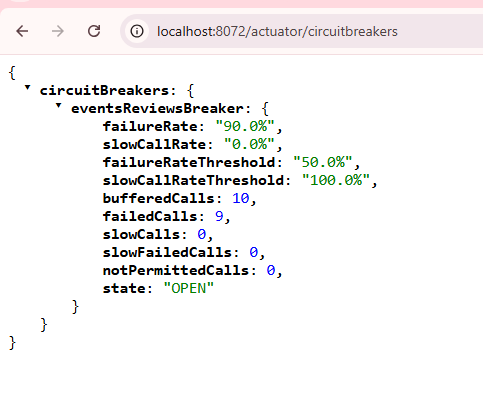Click the browser forward arrow
This screenshot has height=414, width=483.
pyautogui.click(x=58, y=31)
